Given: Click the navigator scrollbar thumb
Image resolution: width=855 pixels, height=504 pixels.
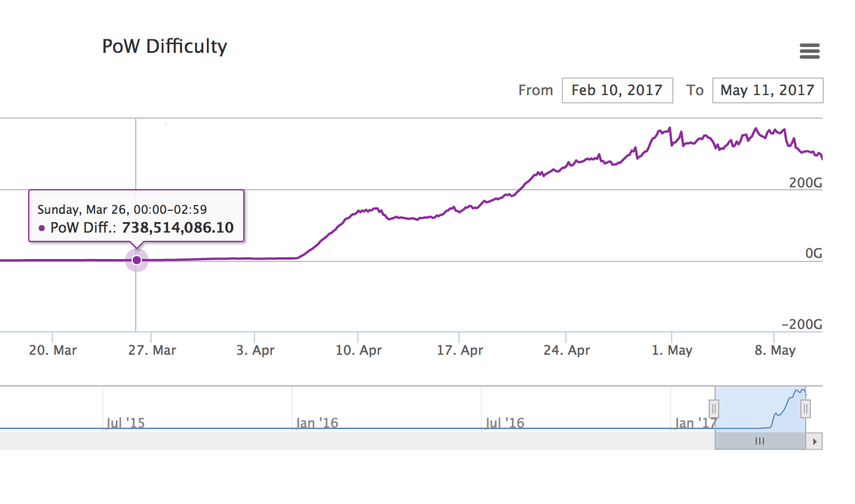Looking at the screenshot, I should click(x=760, y=441).
